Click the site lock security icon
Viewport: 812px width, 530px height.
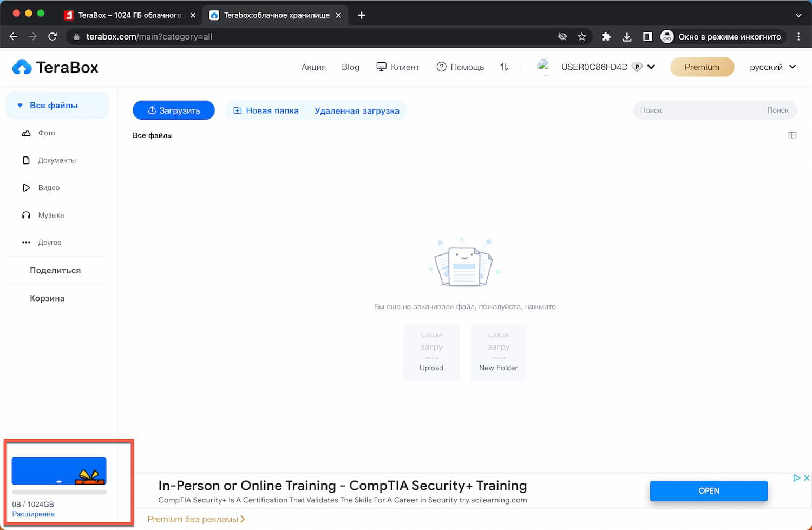pyautogui.click(x=76, y=36)
